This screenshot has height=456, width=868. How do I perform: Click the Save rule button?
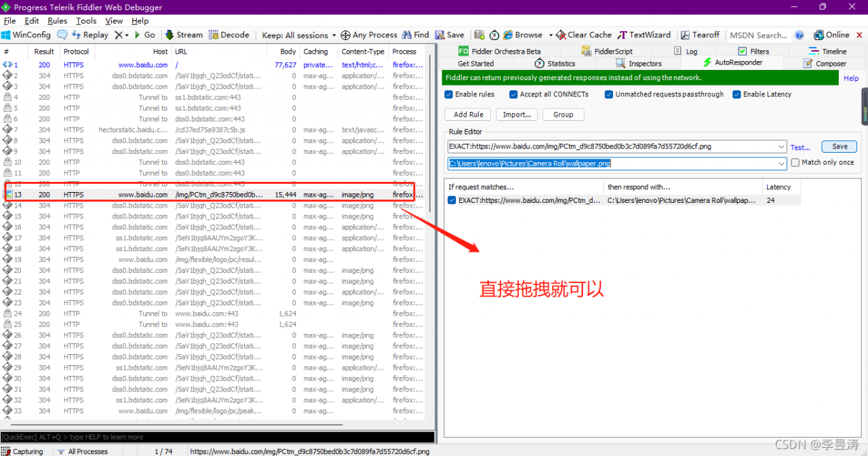pos(840,147)
